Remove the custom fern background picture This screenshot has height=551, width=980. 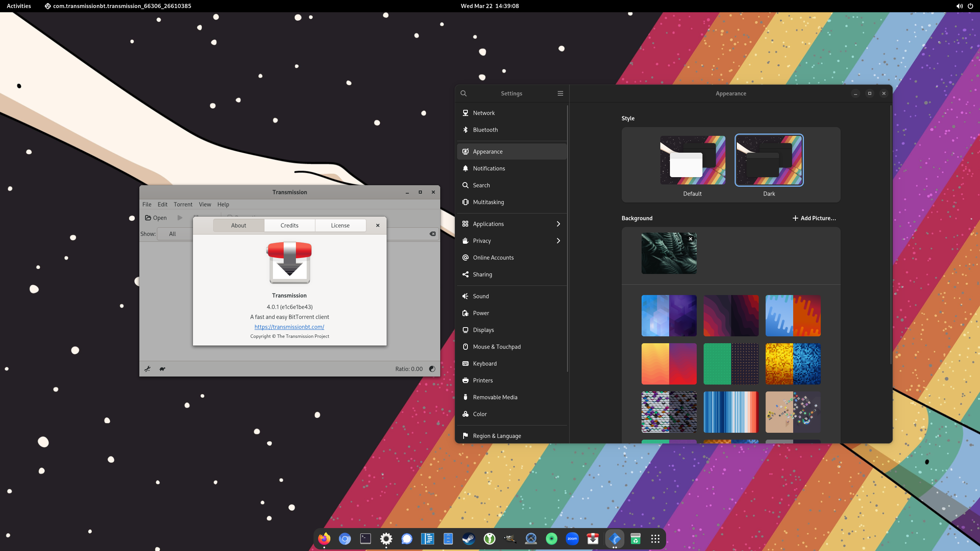(x=691, y=239)
